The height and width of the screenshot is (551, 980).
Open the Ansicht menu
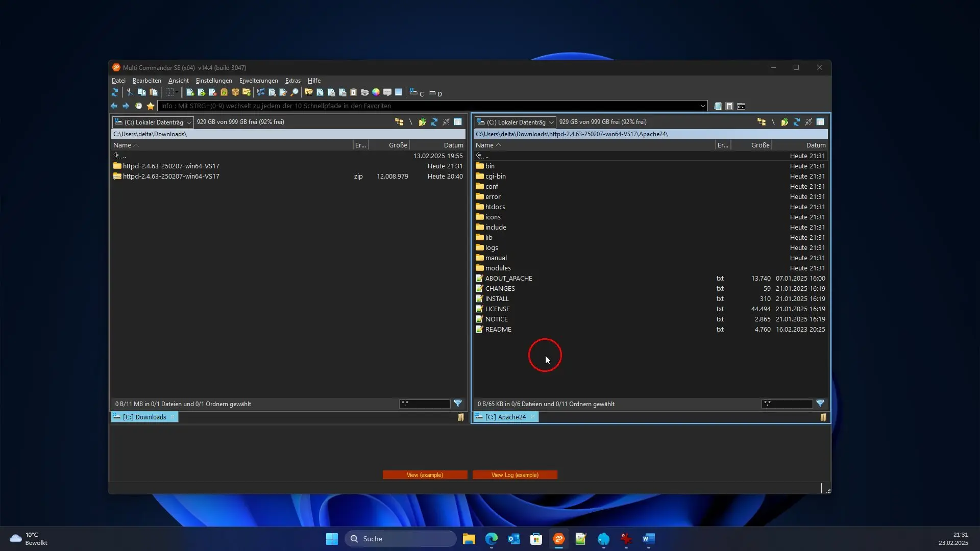[x=179, y=81]
